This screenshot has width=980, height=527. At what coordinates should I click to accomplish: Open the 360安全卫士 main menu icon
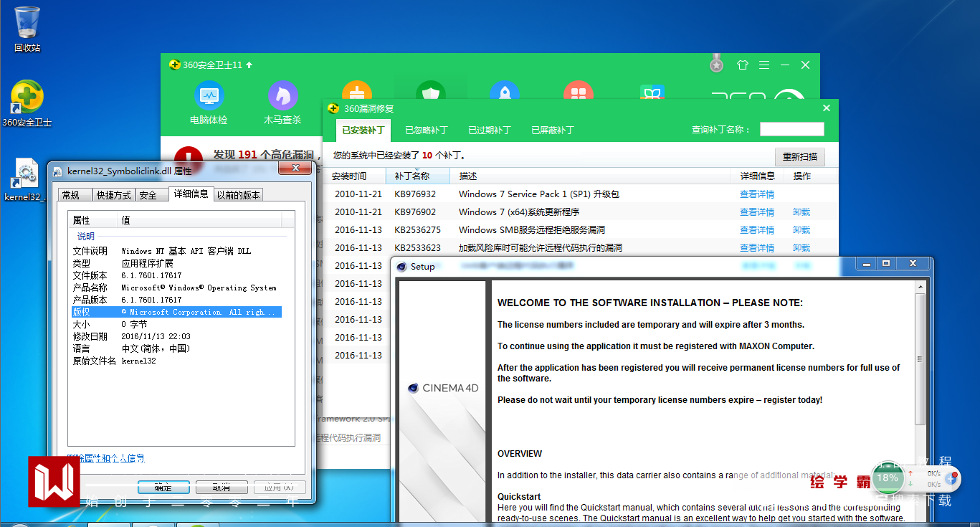coord(764,65)
